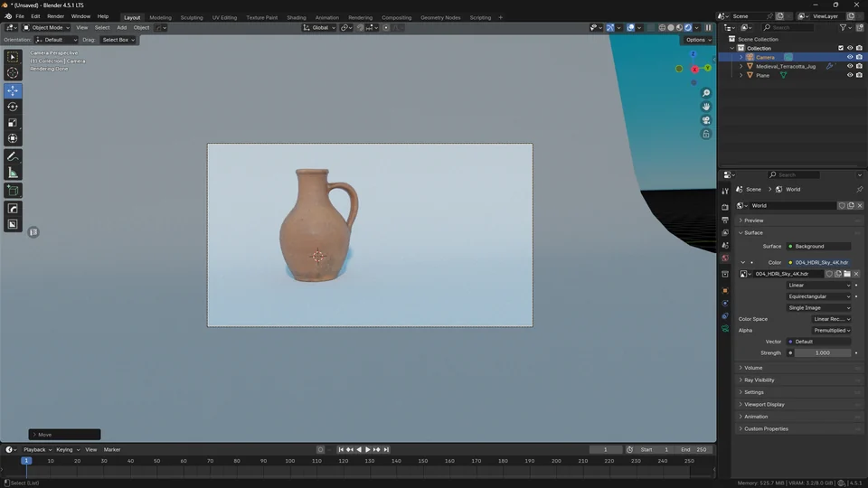Image resolution: width=868 pixels, height=488 pixels.
Task: Disable Plane in renders toggle
Action: click(x=859, y=75)
